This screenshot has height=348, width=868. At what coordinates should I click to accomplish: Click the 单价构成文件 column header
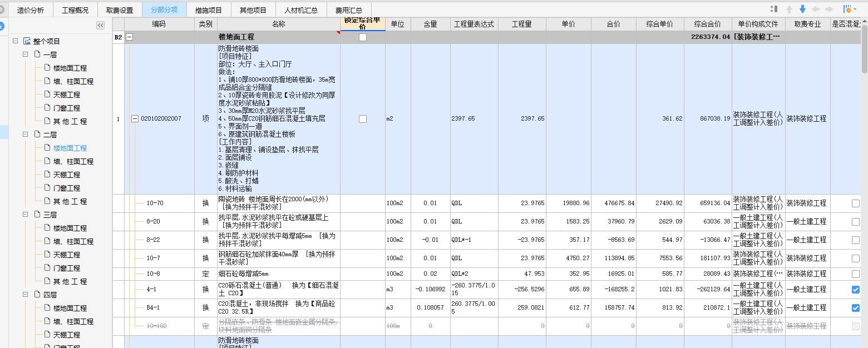click(x=758, y=24)
